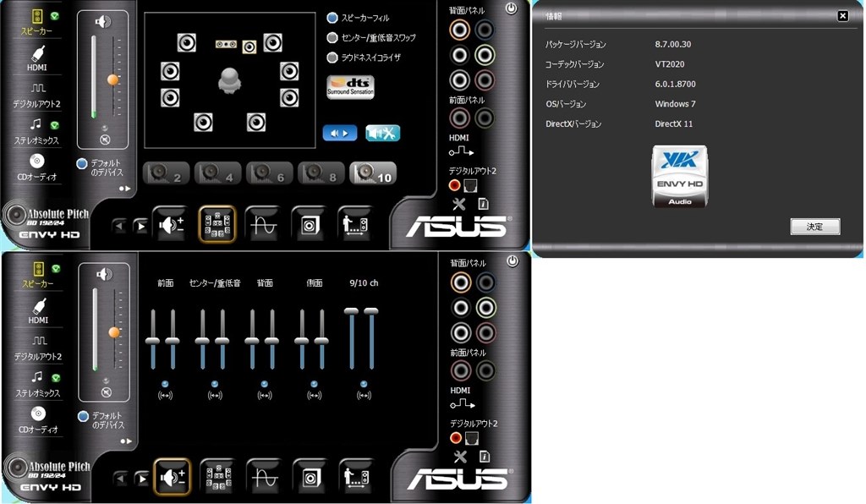Test the subwoofer in layout diagram
866x504 pixels.
pos(249,47)
